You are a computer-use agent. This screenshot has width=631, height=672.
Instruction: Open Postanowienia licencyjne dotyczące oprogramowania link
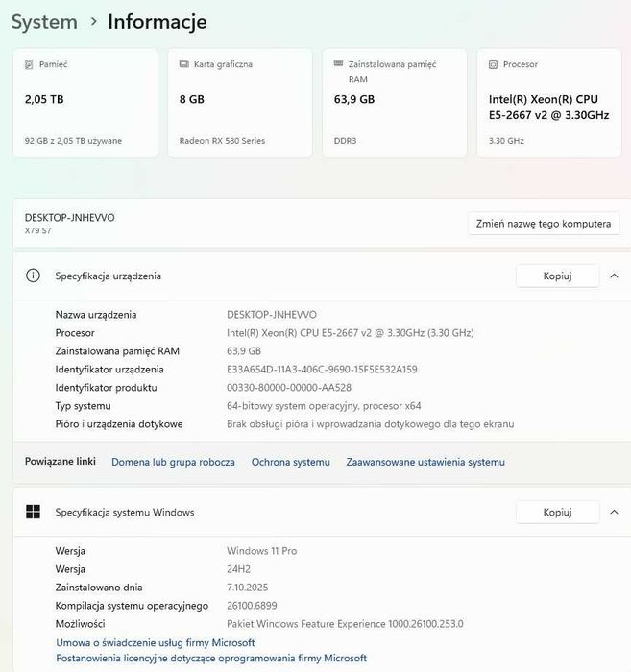[x=210, y=659]
